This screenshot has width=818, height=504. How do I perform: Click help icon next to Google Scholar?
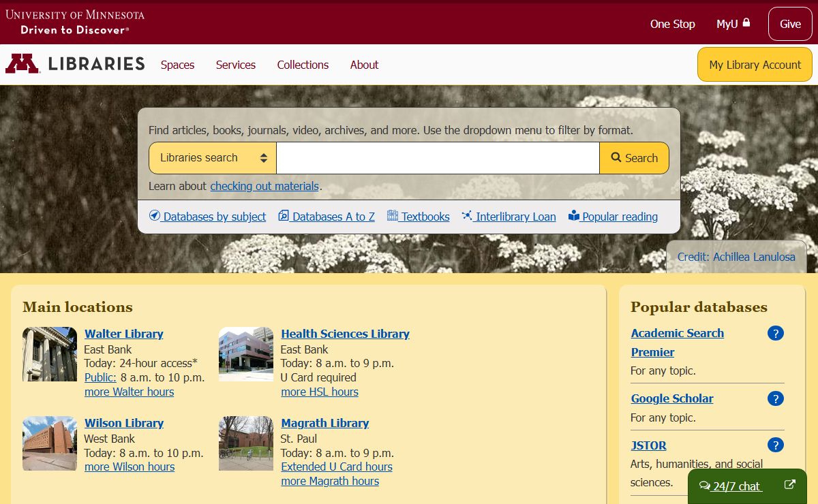coord(776,398)
